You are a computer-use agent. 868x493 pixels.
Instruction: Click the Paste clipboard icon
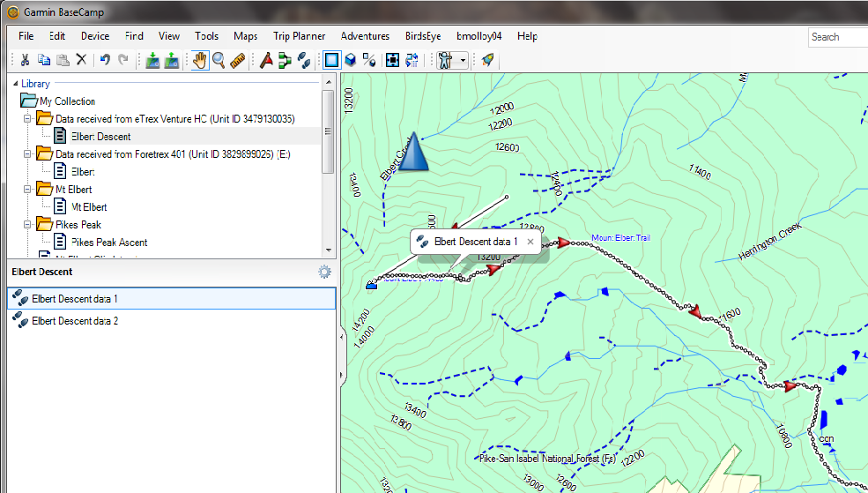tap(63, 60)
